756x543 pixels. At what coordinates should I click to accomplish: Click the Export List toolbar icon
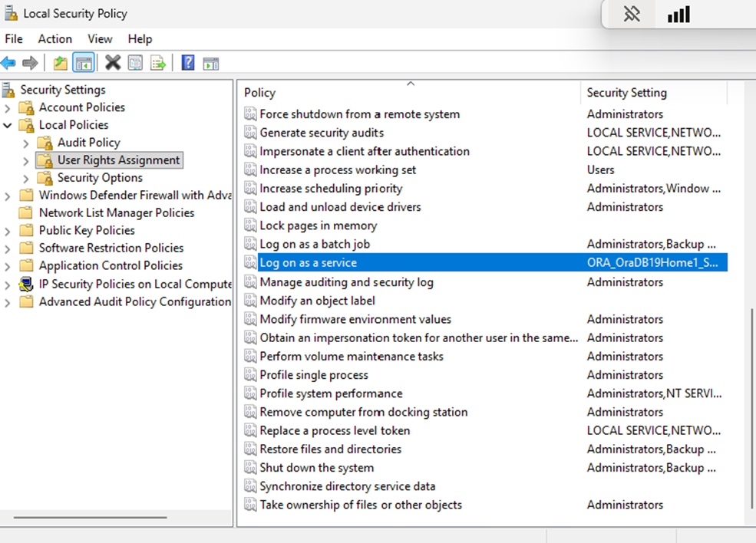[x=157, y=63]
